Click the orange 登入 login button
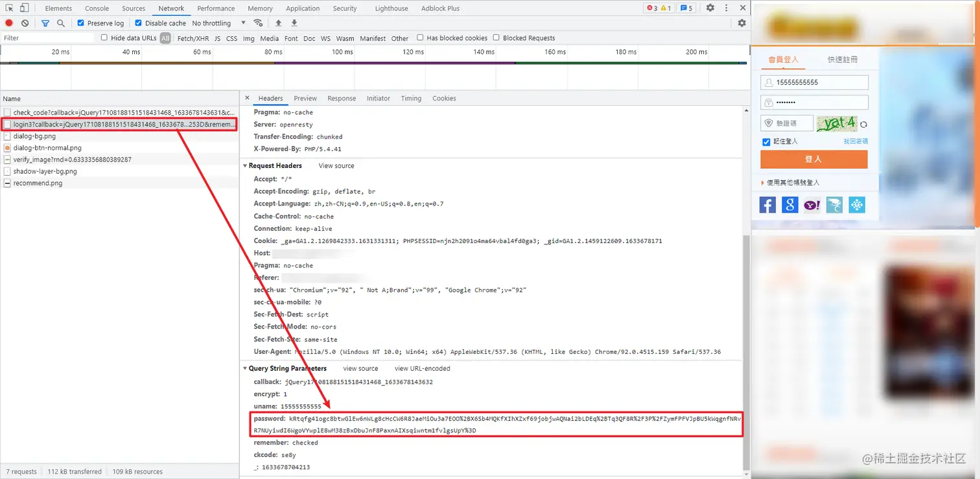 click(x=813, y=159)
